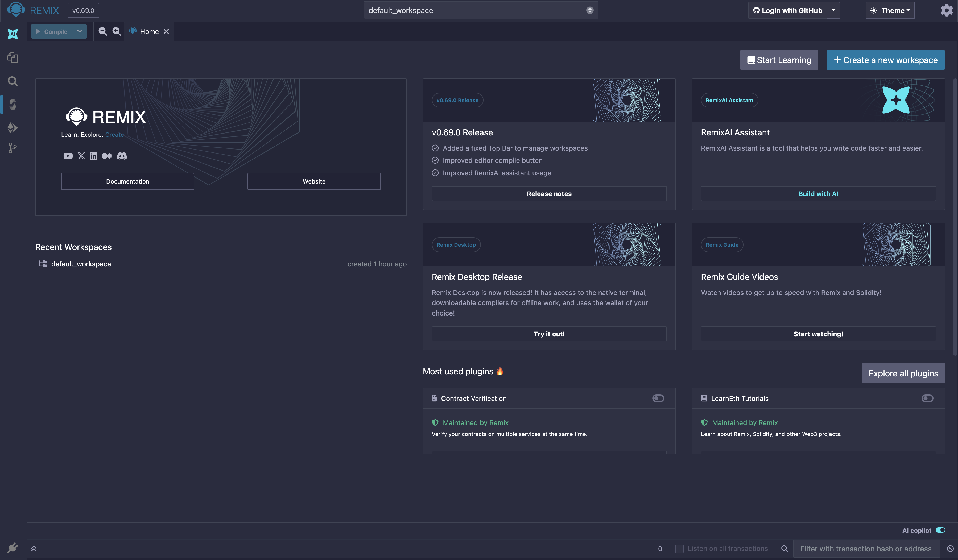The image size is (958, 560).
Task: Expand the terminal panel with double chevron
Action: tap(34, 548)
